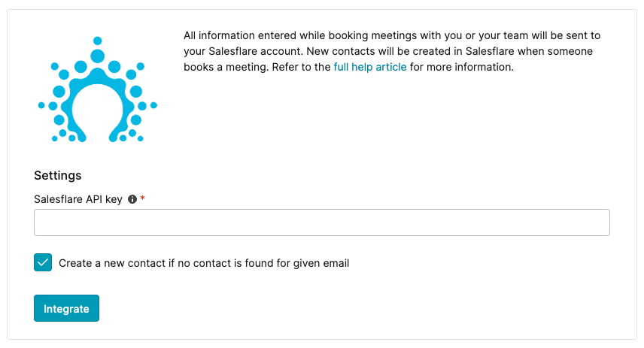Focus the Salesflare API key field
This screenshot has height=348, width=644.
click(321, 222)
